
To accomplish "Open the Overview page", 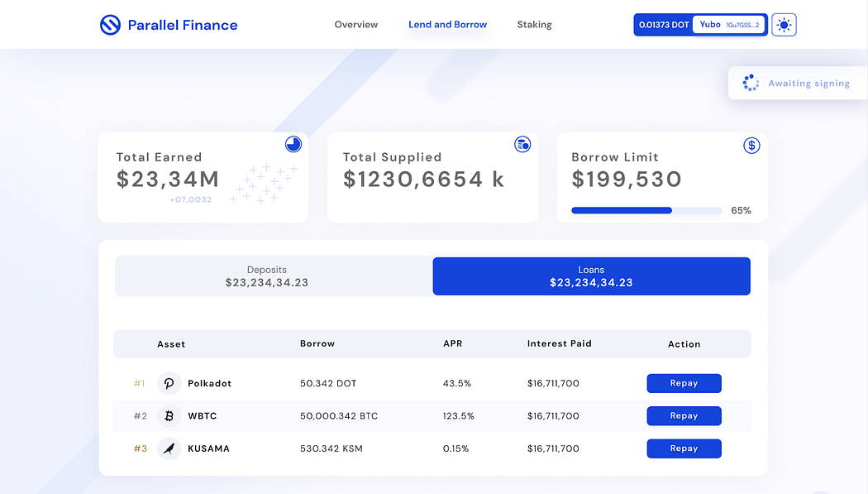I will coord(356,24).
